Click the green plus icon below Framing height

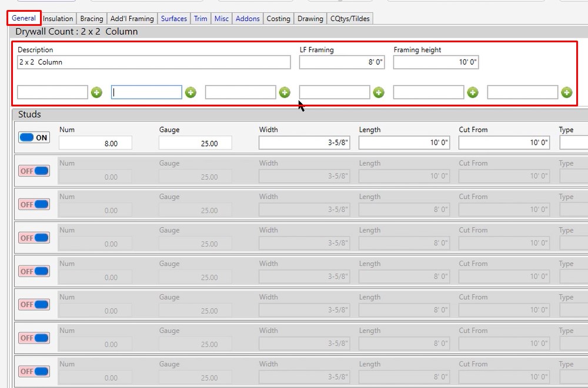click(473, 92)
